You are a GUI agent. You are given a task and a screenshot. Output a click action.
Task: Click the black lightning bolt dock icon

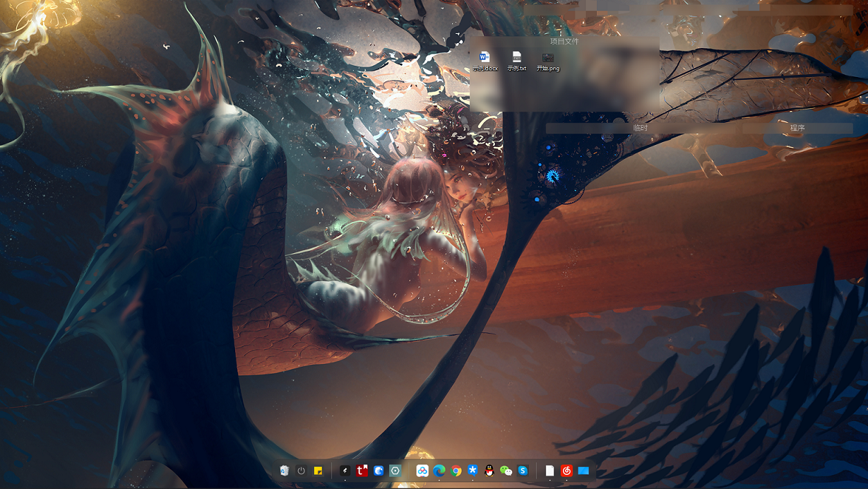[345, 471]
